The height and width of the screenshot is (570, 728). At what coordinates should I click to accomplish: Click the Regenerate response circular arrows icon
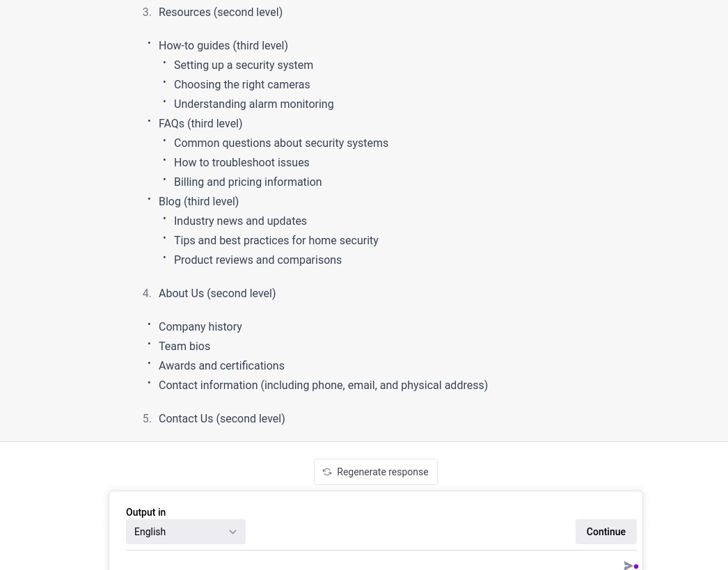click(327, 472)
